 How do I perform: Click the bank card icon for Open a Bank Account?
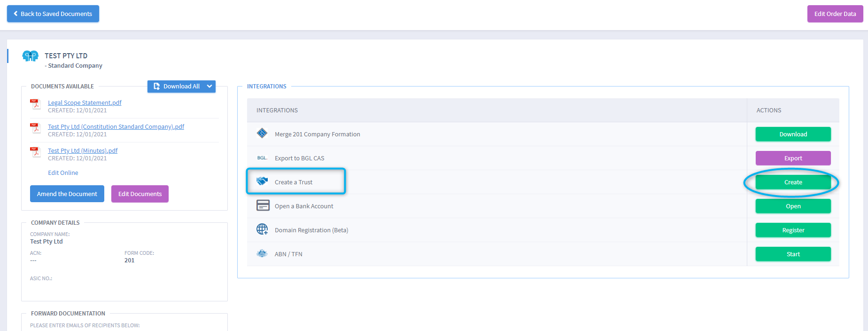[x=263, y=205]
